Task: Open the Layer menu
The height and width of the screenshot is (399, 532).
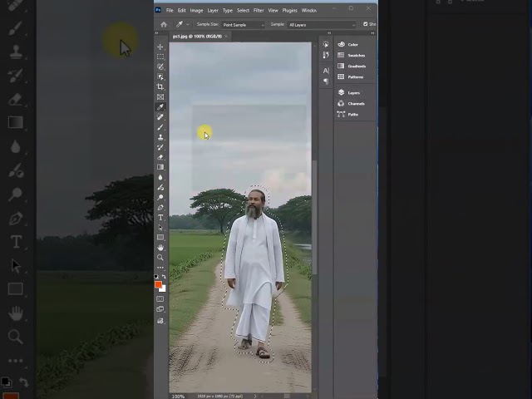Action: [x=213, y=11]
